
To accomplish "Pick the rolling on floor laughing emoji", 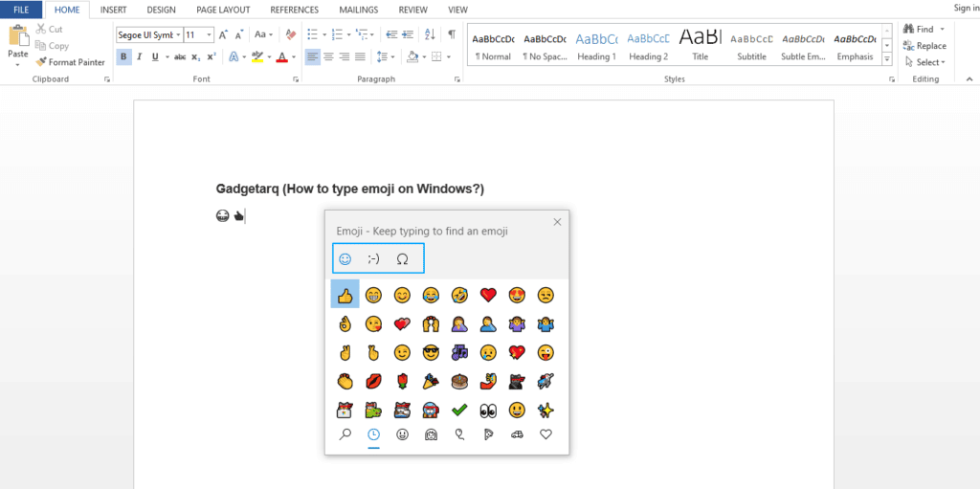I will tap(459, 294).
